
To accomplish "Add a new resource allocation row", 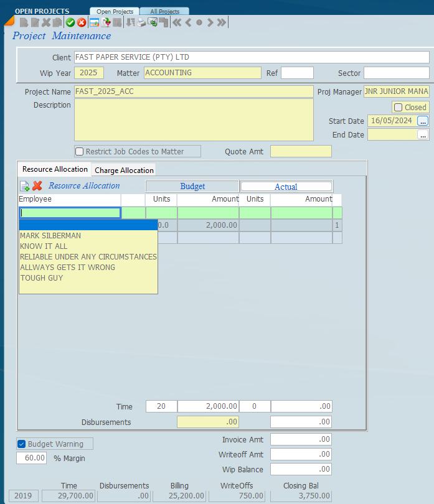I will pyautogui.click(x=25, y=185).
